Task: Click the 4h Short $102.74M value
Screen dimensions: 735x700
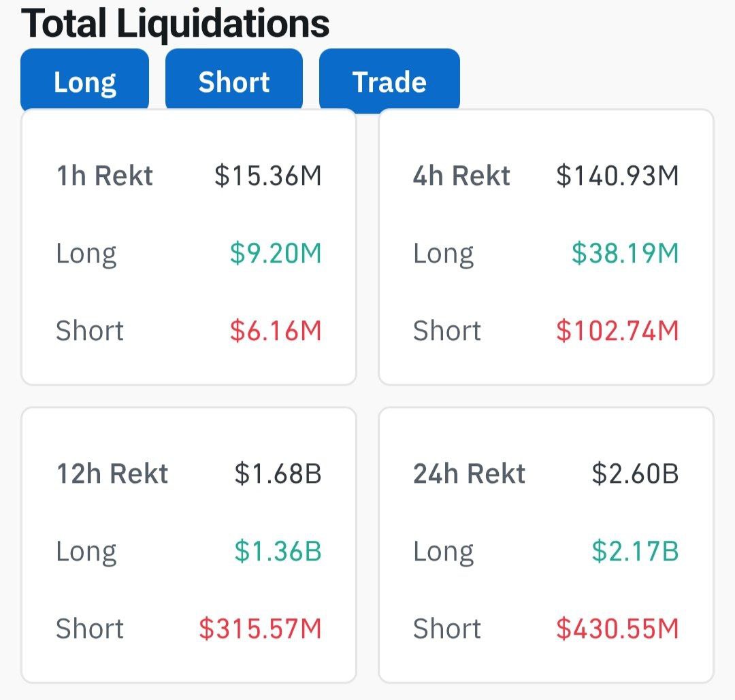Action: click(x=617, y=331)
